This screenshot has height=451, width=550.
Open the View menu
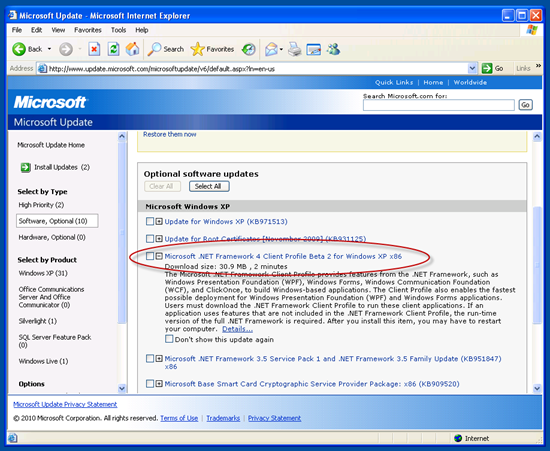click(x=58, y=30)
